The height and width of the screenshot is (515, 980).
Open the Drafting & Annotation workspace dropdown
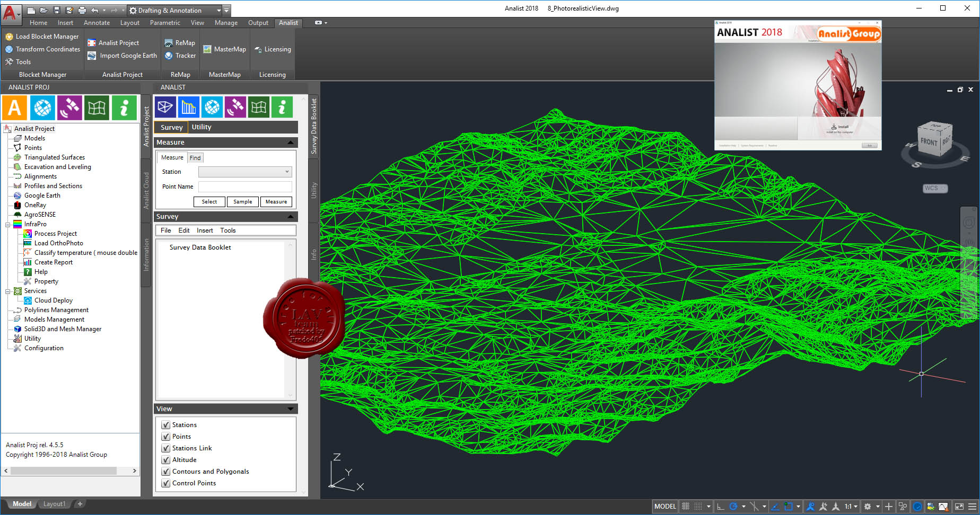tap(175, 10)
